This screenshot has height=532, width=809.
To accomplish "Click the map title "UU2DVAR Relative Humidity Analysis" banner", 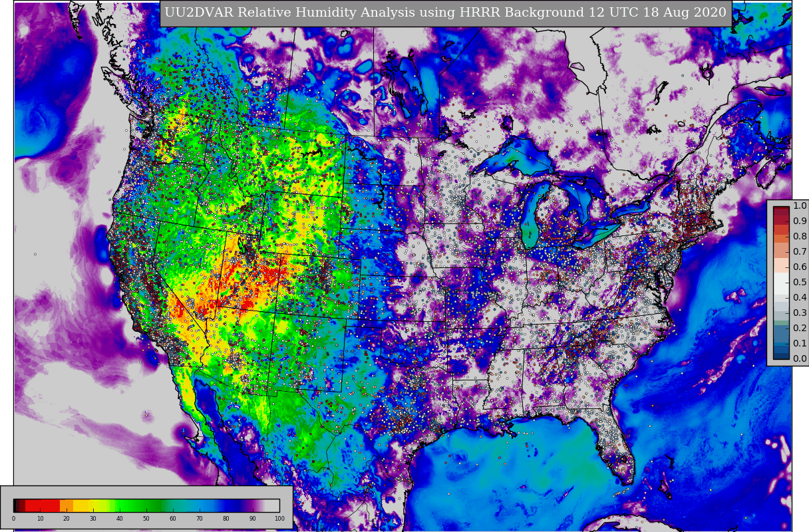I will pyautogui.click(x=445, y=13).
